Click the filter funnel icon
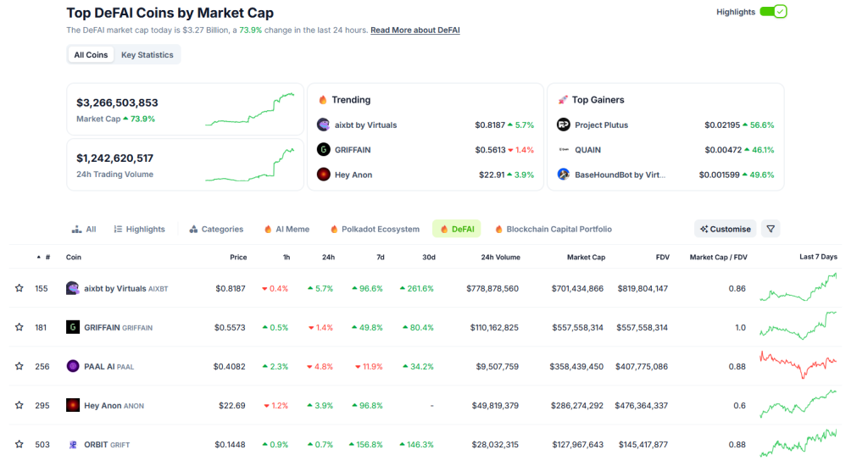868x461 pixels. [x=770, y=229]
